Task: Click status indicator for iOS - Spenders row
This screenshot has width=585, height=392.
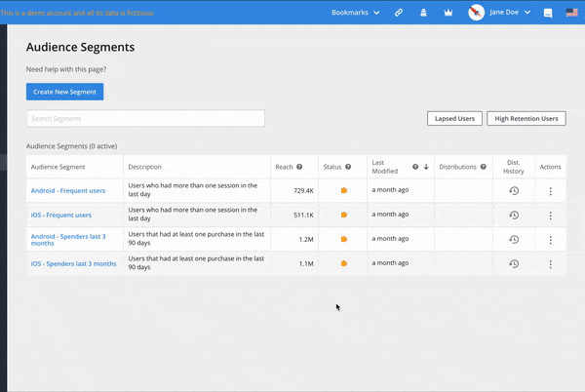Action: point(344,263)
